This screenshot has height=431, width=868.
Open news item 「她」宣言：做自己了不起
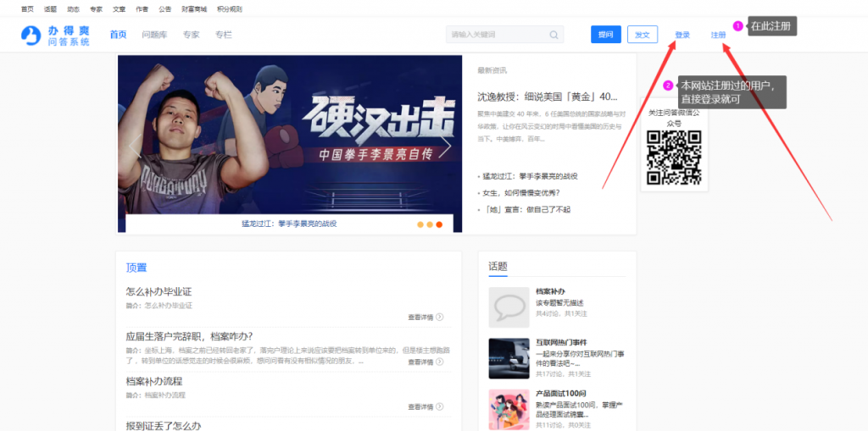click(x=526, y=210)
